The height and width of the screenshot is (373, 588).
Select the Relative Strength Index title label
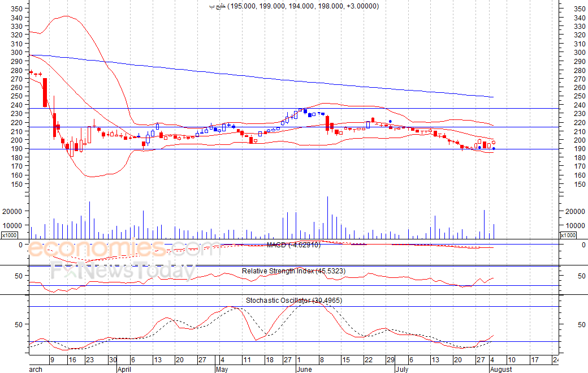[293, 271]
